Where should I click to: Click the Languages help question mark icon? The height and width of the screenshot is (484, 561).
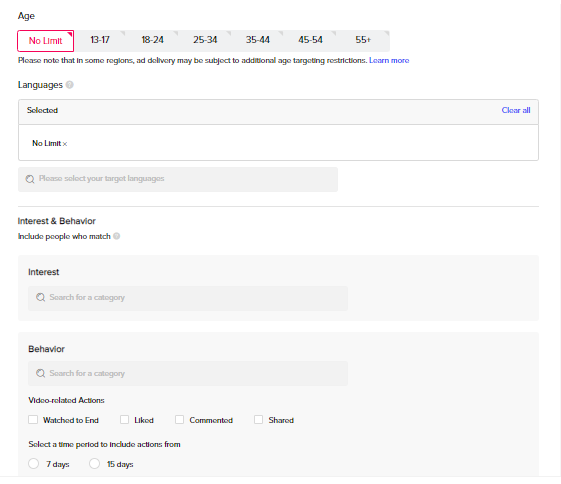70,85
